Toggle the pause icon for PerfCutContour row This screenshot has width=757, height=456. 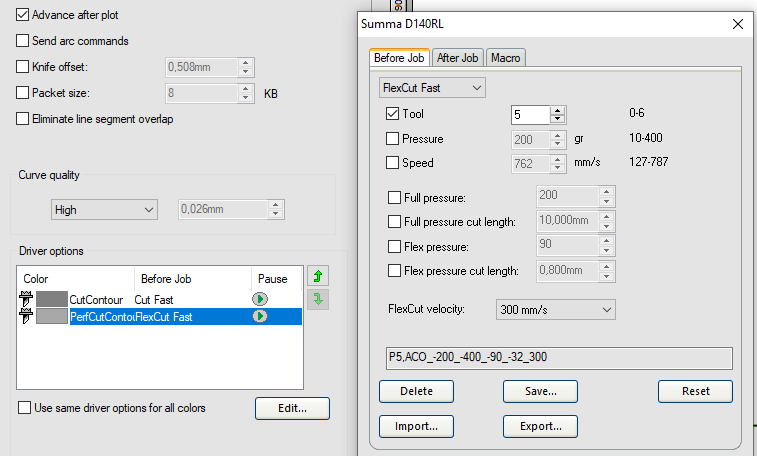[260, 317]
